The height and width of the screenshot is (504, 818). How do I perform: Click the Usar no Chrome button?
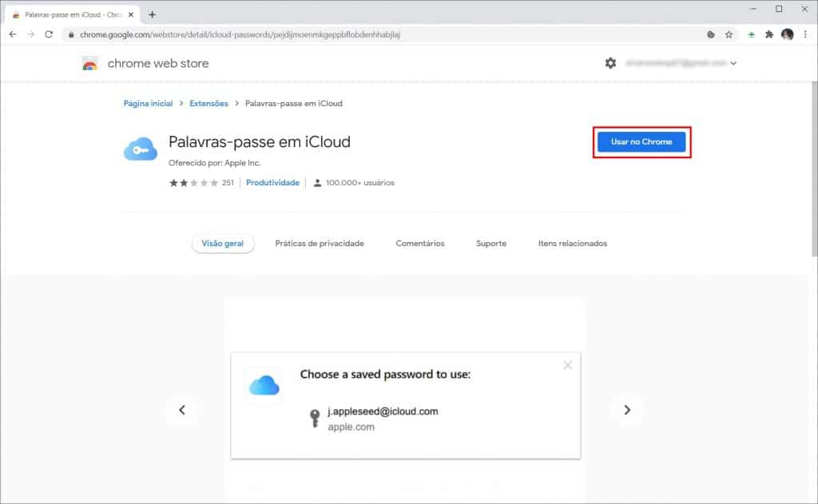point(641,142)
